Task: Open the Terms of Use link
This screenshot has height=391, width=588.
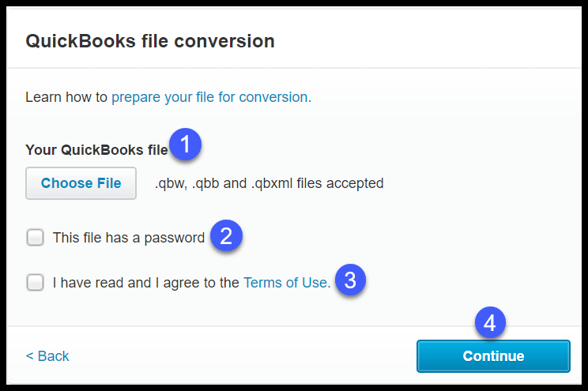Action: point(287,283)
